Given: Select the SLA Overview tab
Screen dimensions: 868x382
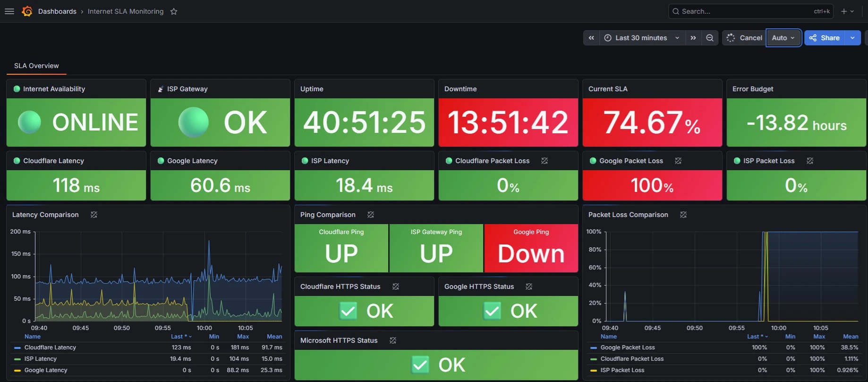Looking at the screenshot, I should click(36, 66).
